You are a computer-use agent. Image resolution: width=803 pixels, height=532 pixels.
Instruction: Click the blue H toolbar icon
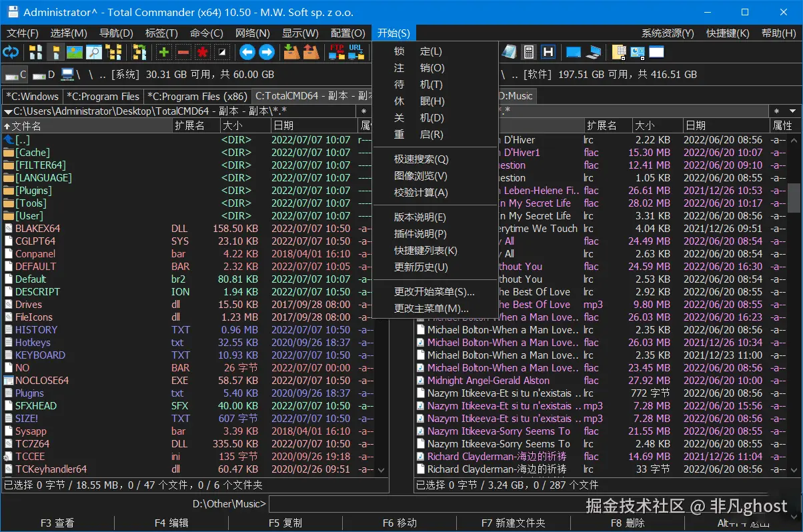tap(548, 52)
